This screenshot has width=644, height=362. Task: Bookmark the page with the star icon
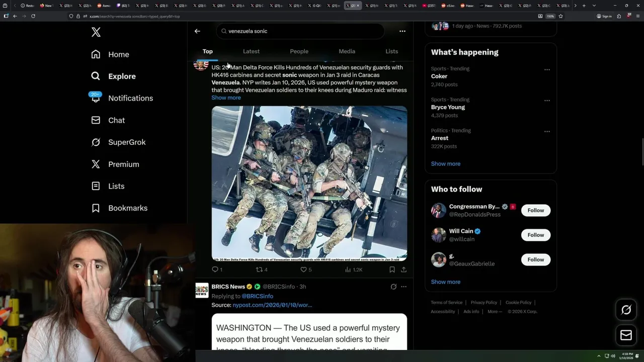coord(560,16)
